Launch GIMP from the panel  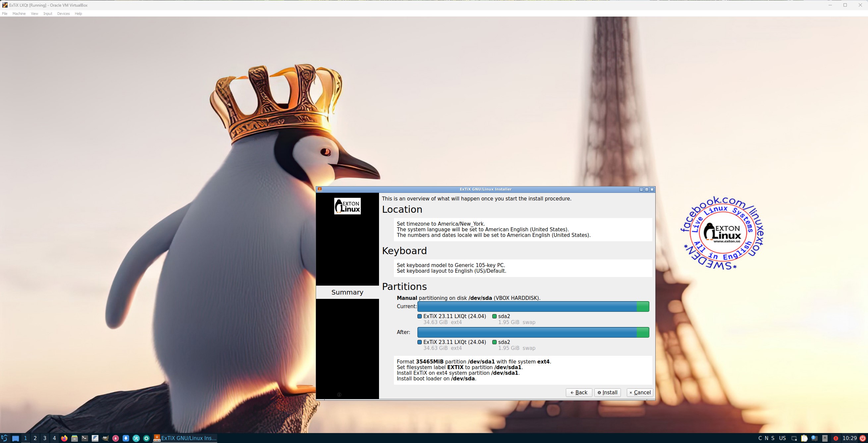(x=105, y=438)
